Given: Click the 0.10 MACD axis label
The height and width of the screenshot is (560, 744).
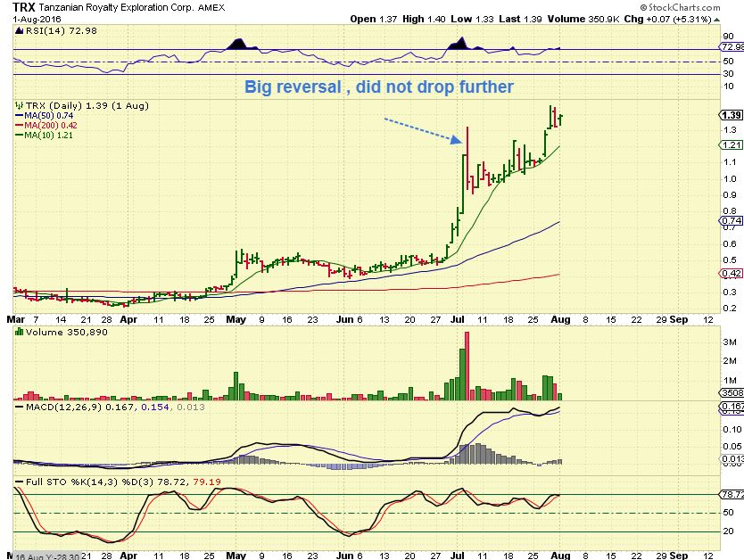Looking at the screenshot, I should tap(733, 430).
